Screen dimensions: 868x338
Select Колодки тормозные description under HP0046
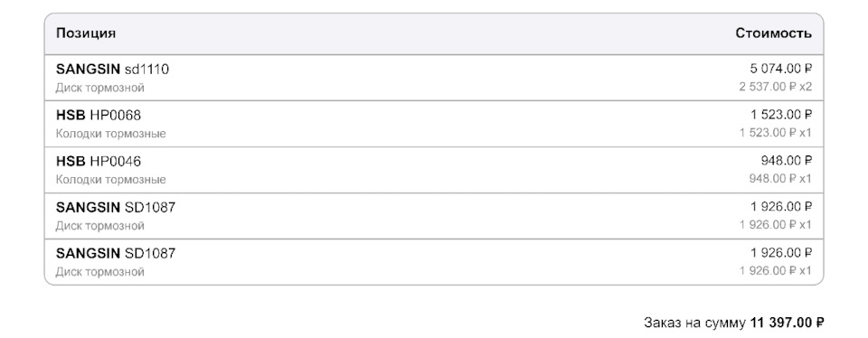110,179
